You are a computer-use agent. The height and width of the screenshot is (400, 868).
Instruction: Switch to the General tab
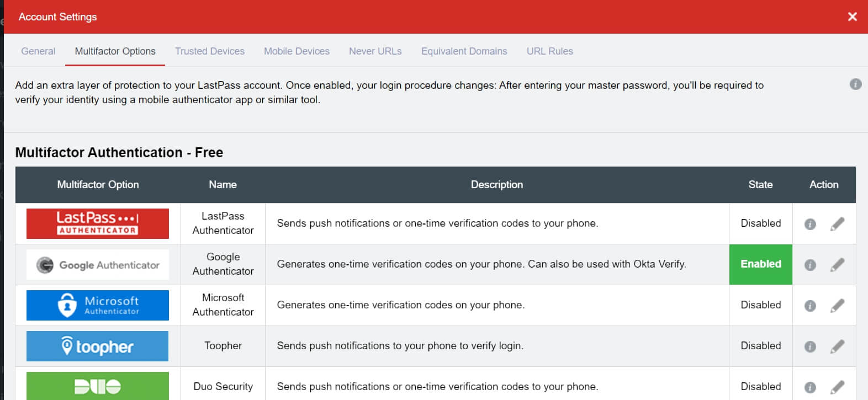[38, 51]
